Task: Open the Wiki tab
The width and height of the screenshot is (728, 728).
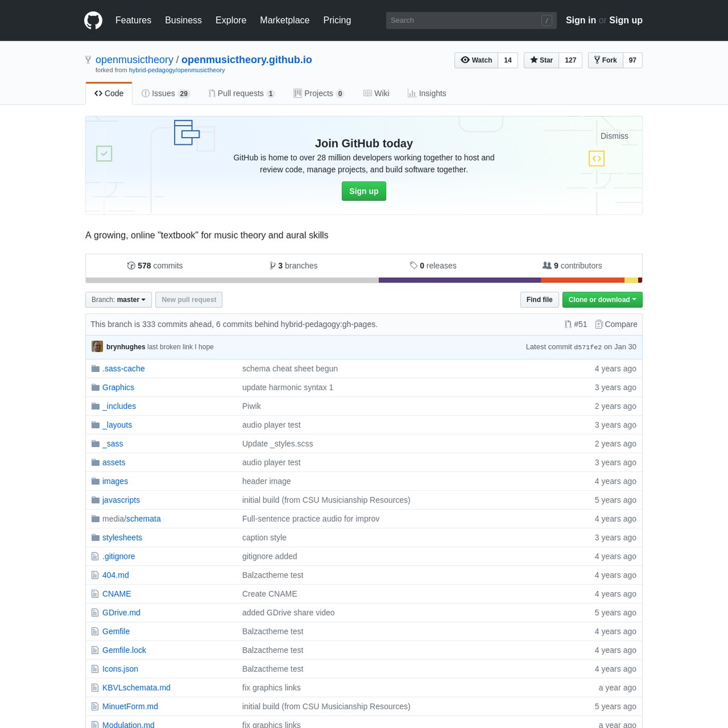Action: [376, 93]
